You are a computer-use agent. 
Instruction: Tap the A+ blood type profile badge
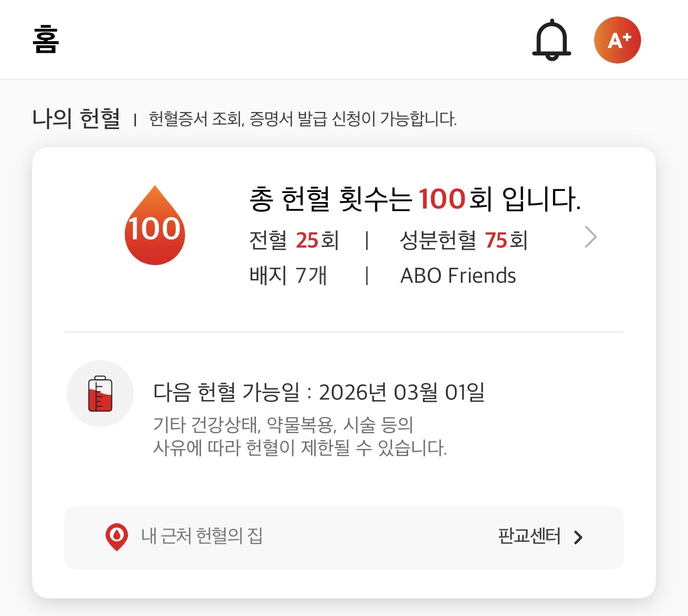617,40
